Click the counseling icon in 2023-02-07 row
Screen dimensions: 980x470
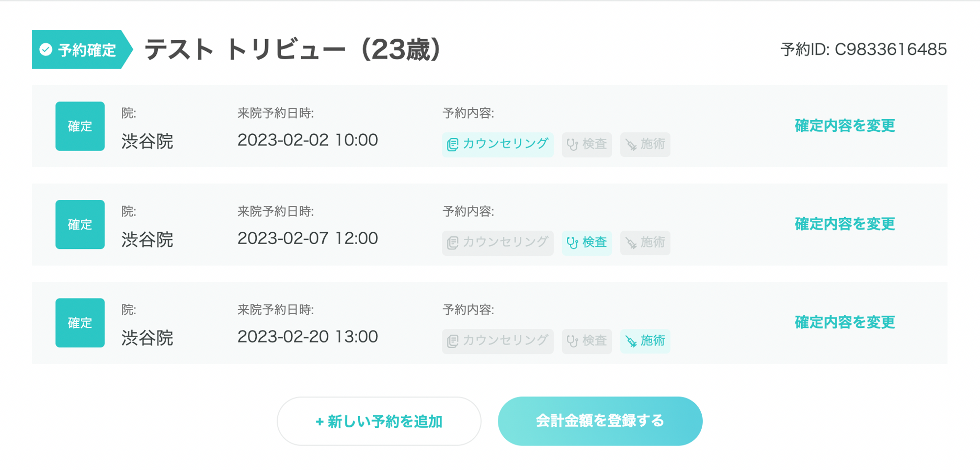pyautogui.click(x=452, y=243)
